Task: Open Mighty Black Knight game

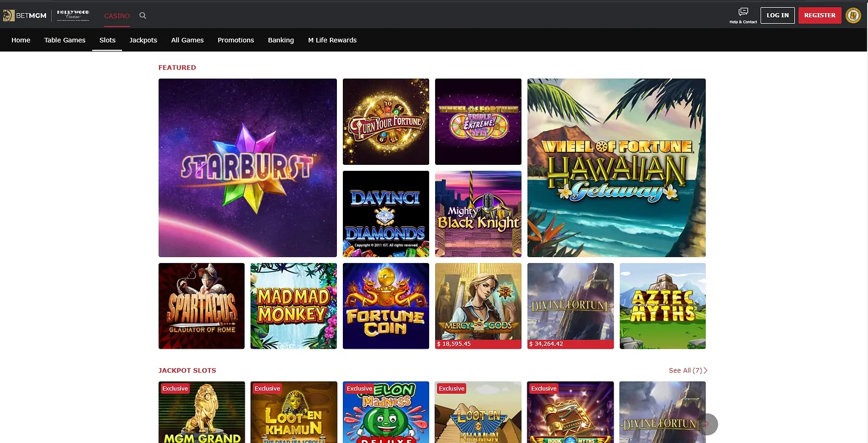Action: coord(478,214)
